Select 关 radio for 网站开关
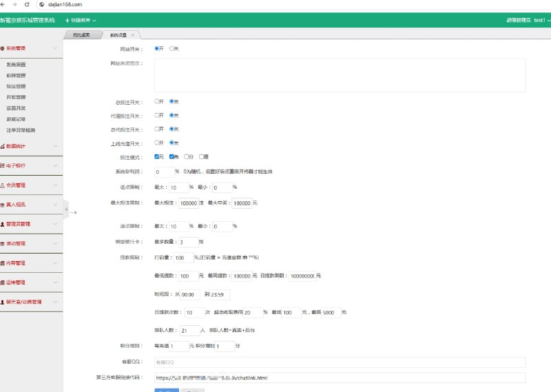The image size is (551, 392). [x=171, y=49]
